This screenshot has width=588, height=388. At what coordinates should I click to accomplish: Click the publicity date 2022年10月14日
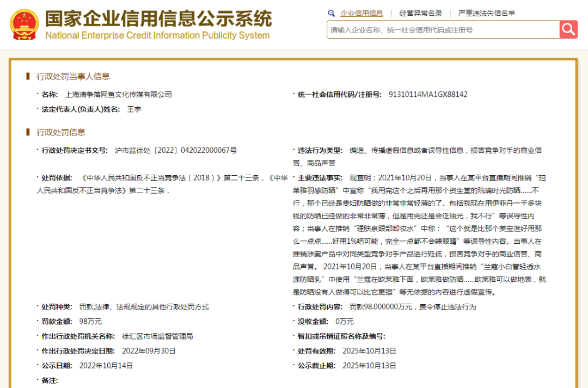[x=106, y=365]
